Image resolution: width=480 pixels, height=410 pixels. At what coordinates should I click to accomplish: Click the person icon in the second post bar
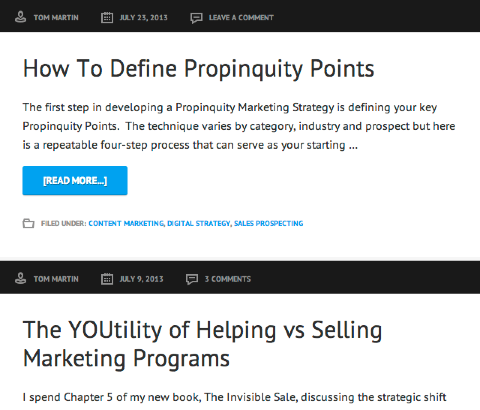pyautogui.click(x=21, y=279)
